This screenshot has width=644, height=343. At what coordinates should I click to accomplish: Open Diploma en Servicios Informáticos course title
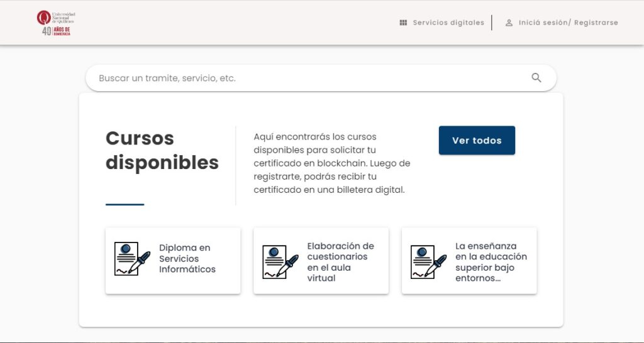coord(187,258)
